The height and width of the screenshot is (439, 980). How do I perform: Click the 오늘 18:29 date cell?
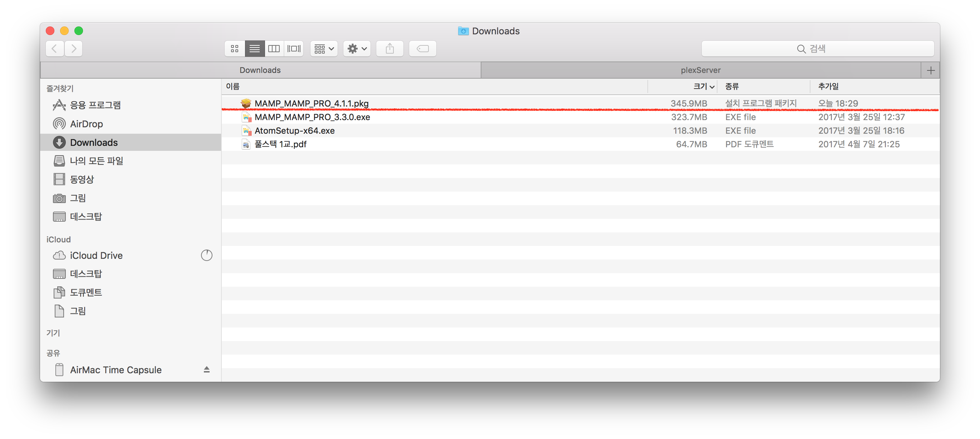(838, 103)
